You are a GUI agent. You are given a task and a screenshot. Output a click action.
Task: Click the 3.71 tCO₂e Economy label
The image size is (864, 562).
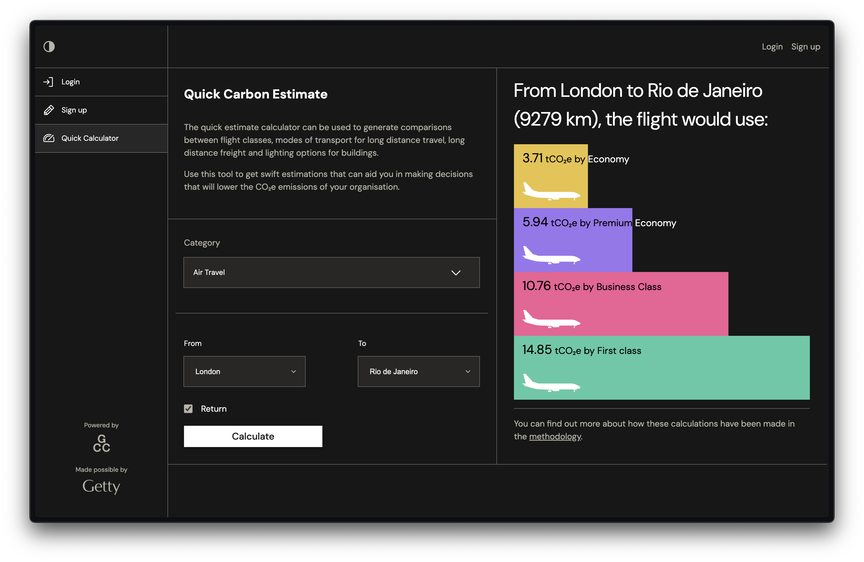point(575,159)
